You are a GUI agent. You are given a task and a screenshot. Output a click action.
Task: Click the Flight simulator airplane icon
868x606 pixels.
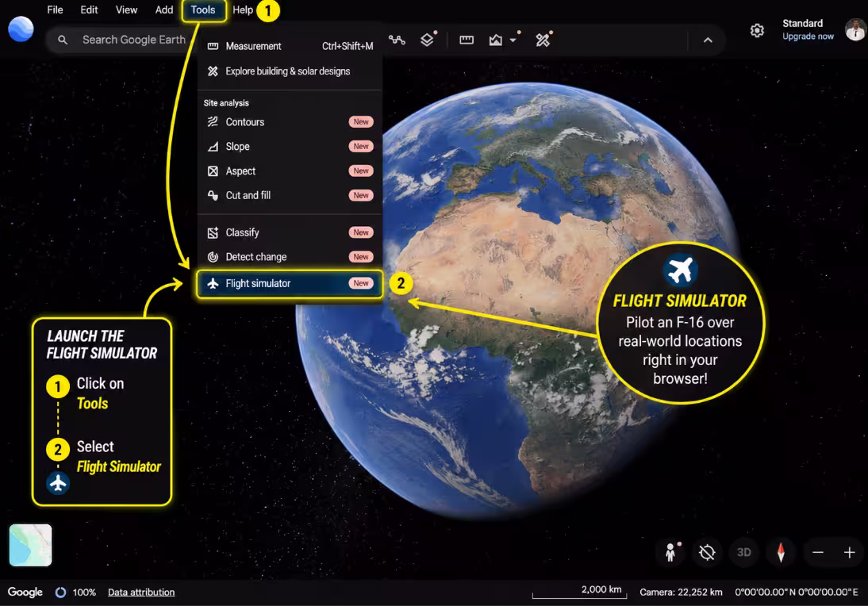coord(213,283)
